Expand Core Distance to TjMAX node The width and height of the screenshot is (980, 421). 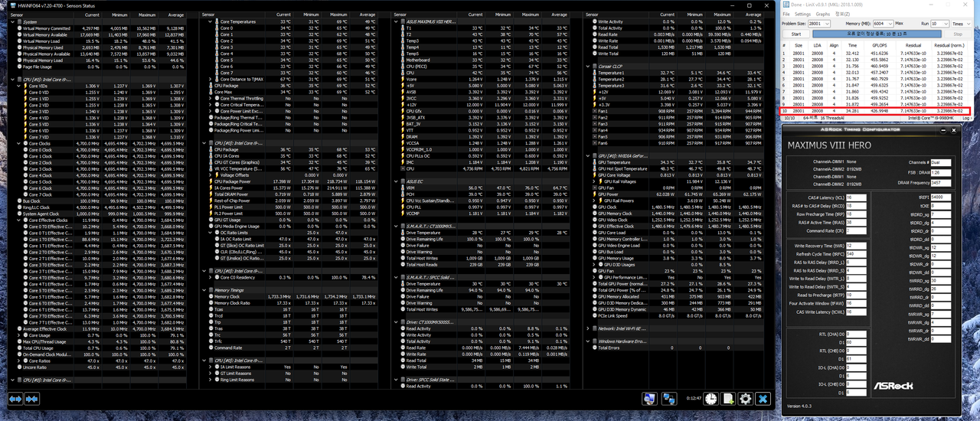click(x=210, y=80)
